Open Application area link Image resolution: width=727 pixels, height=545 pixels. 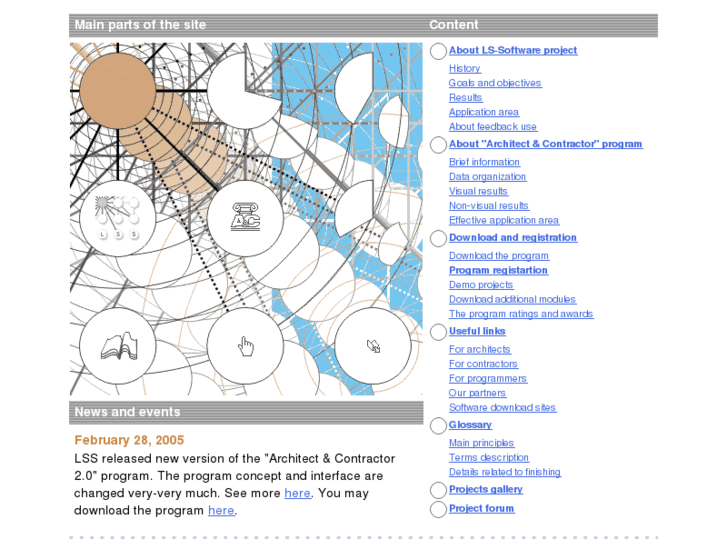[x=484, y=112]
